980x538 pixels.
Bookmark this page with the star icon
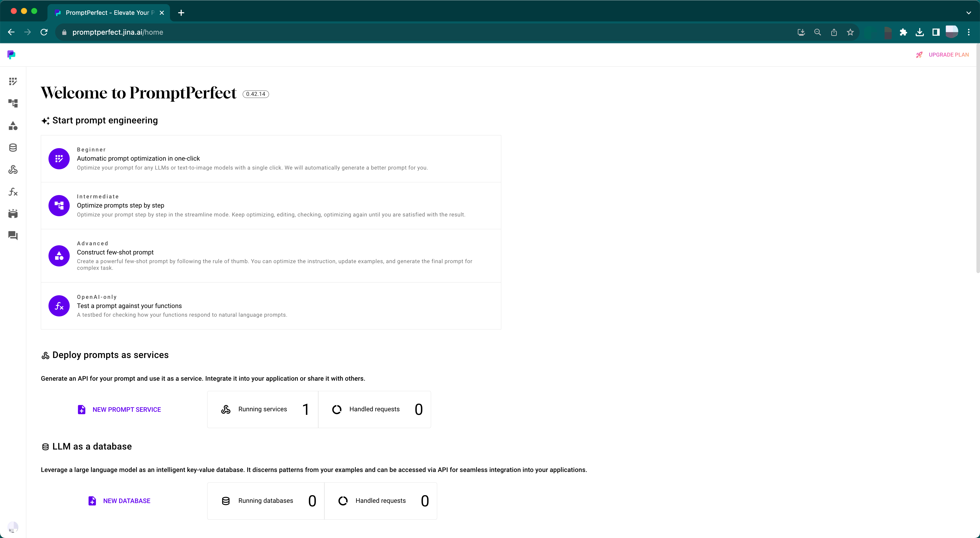coord(850,32)
